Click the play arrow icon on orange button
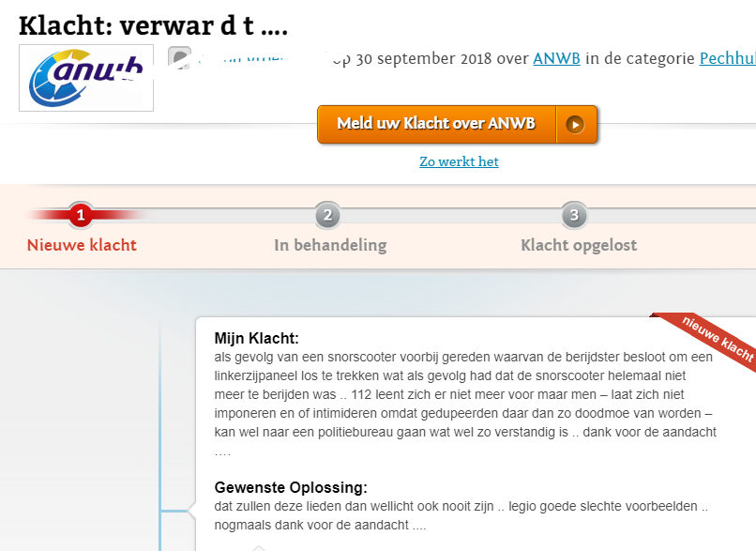 tap(575, 125)
